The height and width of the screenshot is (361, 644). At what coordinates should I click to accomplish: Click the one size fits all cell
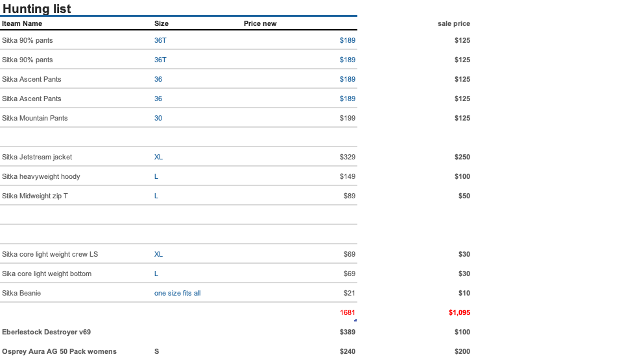[178, 293]
